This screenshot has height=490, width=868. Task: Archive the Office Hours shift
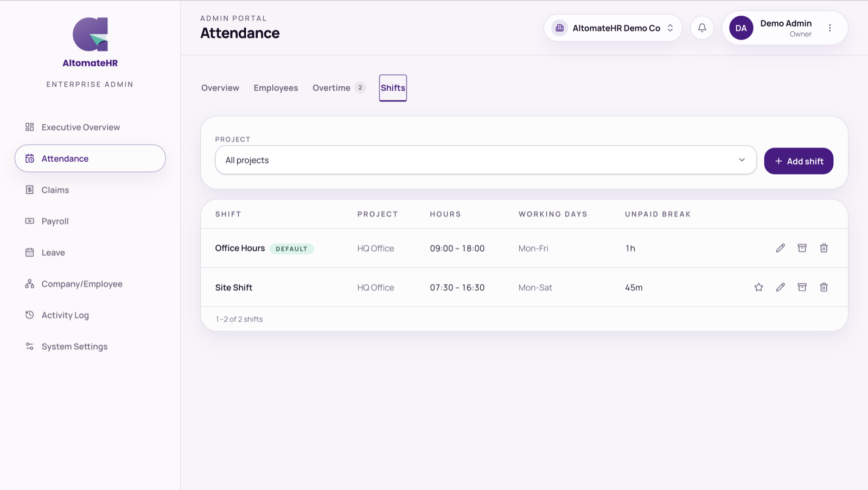click(802, 248)
